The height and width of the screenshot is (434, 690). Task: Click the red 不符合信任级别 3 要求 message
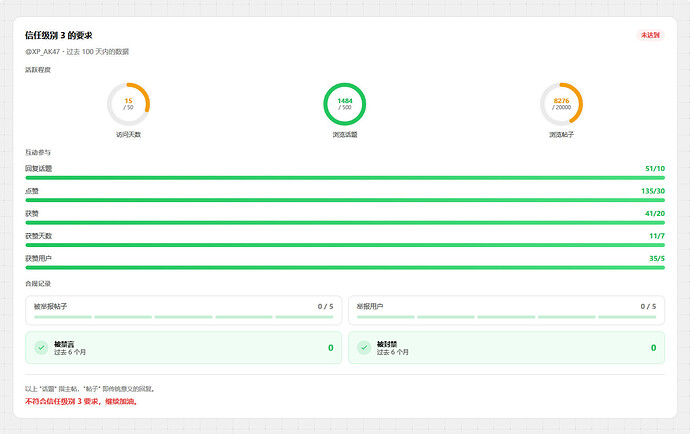pyautogui.click(x=81, y=401)
